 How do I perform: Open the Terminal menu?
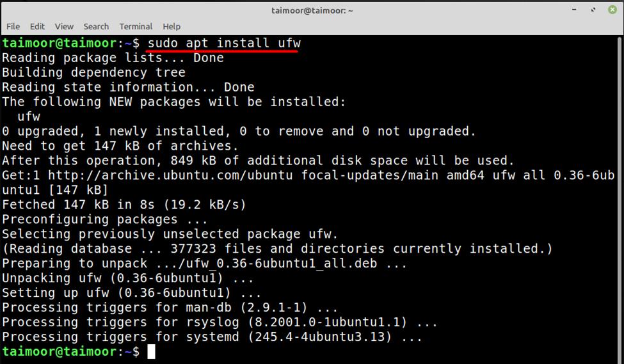click(136, 26)
